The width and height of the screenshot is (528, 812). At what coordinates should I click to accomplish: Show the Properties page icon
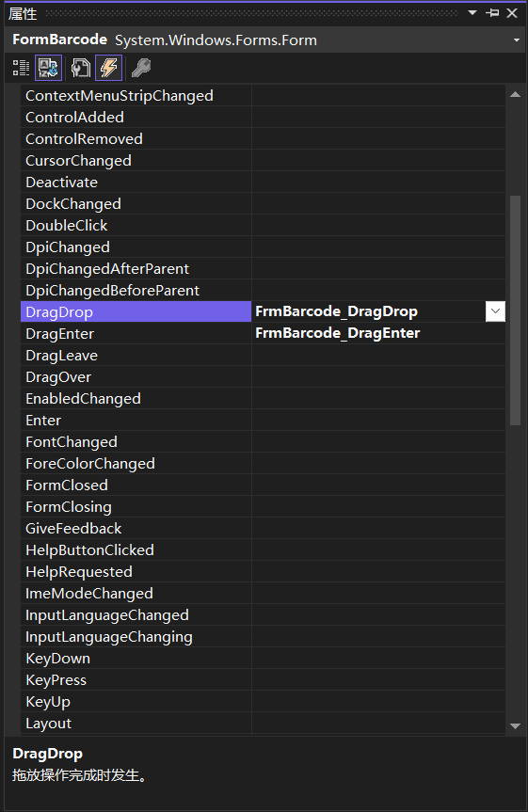pos(81,68)
